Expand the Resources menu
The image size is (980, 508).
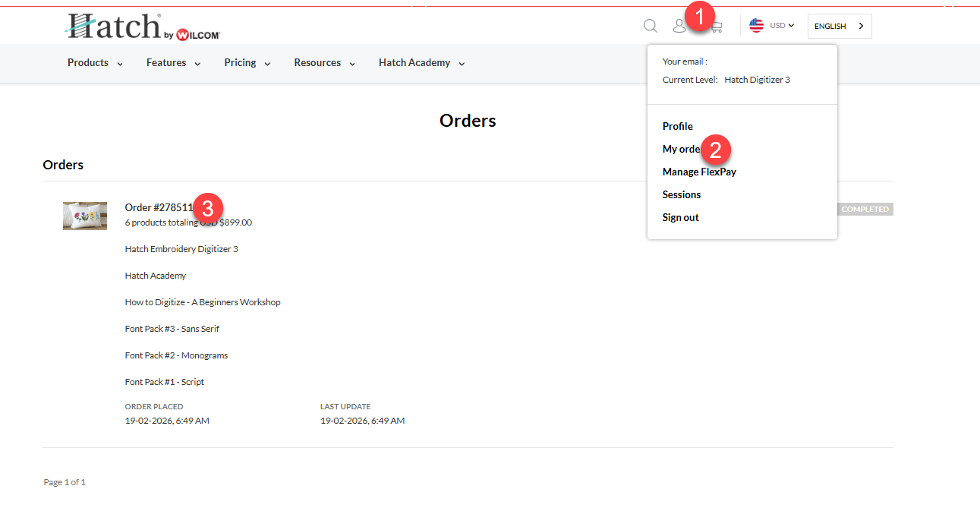[x=324, y=63]
